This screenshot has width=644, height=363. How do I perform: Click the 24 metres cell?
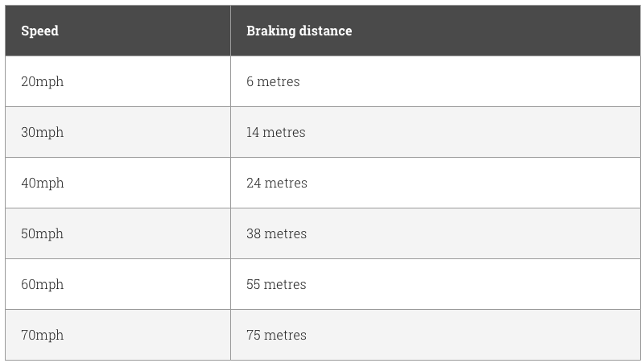click(x=277, y=183)
